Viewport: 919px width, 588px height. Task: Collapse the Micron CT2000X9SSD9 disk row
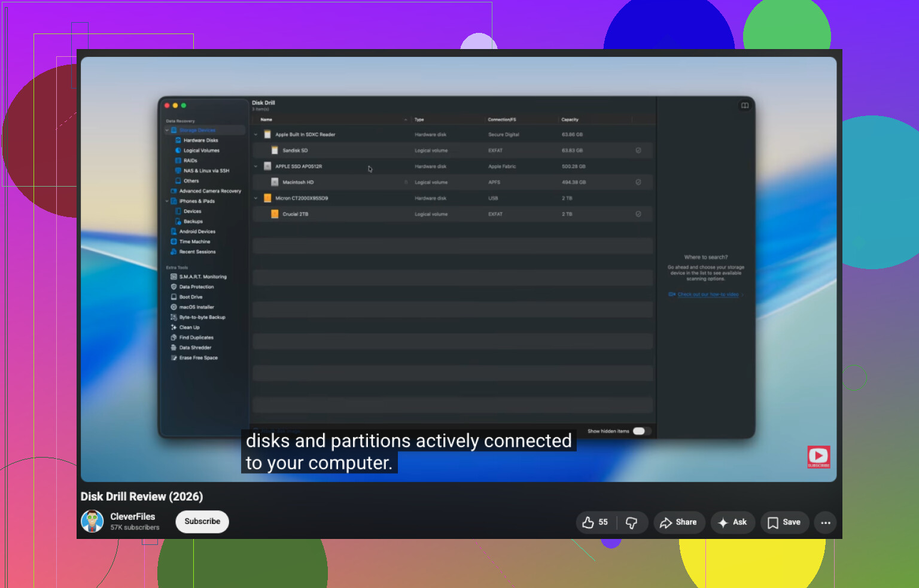point(256,198)
